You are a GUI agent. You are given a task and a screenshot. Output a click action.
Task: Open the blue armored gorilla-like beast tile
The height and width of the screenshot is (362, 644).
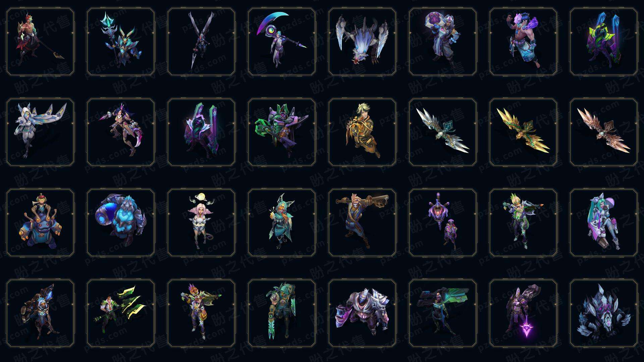(121, 223)
